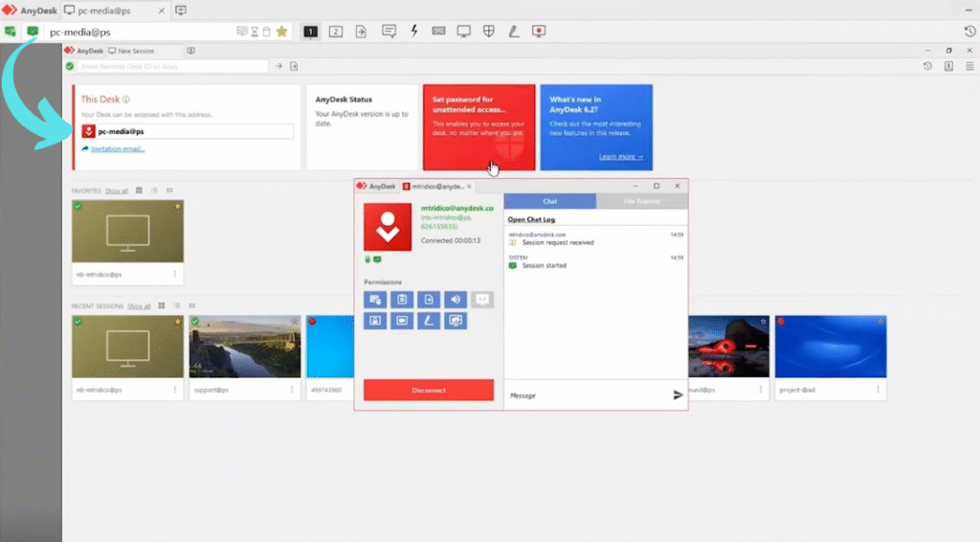Open the permissions shield icon in toolbar
The width and height of the screenshot is (980, 542).
click(x=489, y=32)
